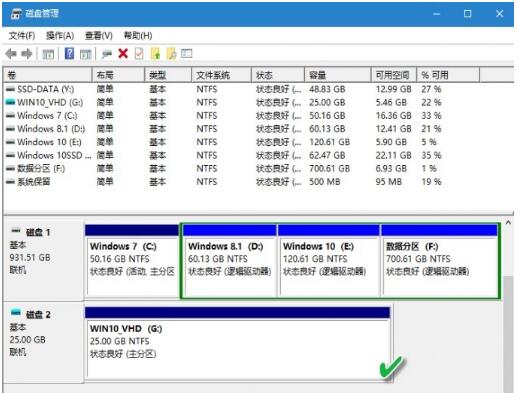Click the show/hide console tree icon

point(48,54)
